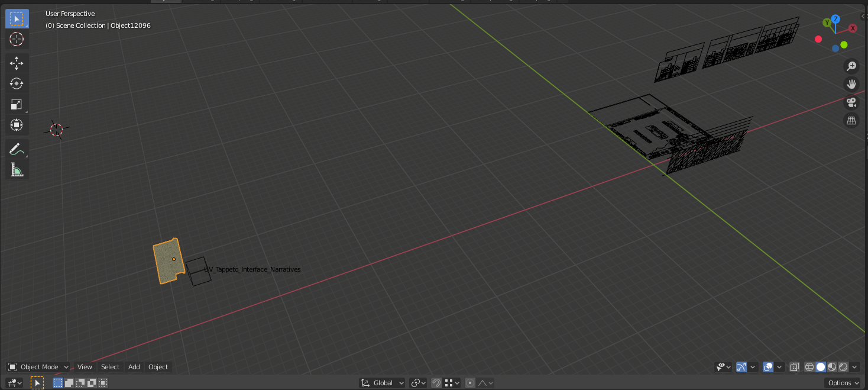The width and height of the screenshot is (868, 390).
Task: Select the Annotate pencil tool
Action: [x=17, y=149]
